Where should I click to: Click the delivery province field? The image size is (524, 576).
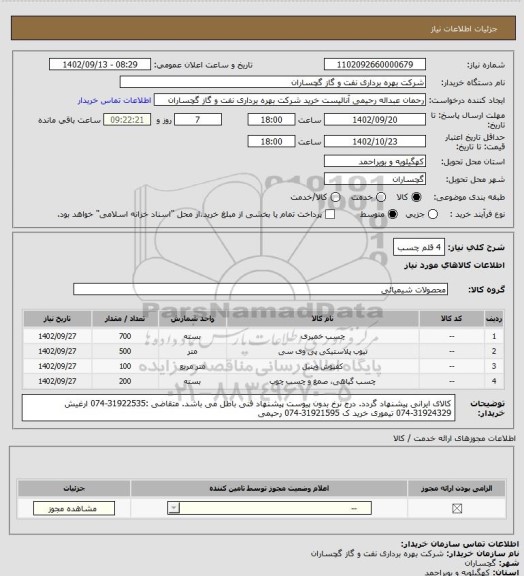[x=375, y=161]
